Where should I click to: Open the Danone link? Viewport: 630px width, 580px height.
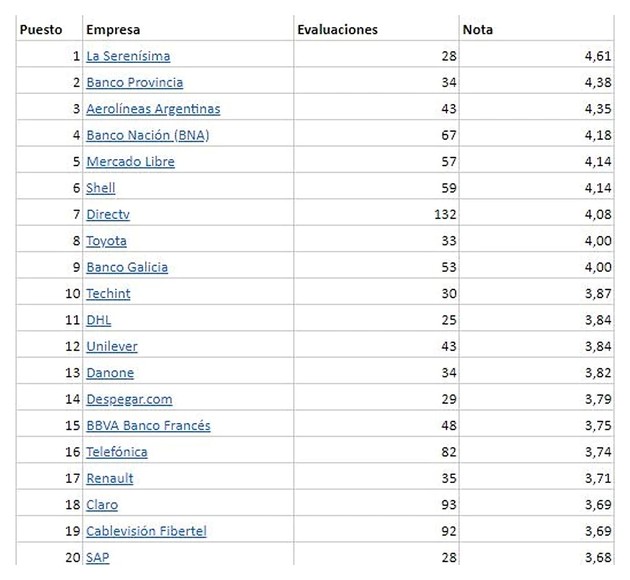pyautogui.click(x=110, y=372)
